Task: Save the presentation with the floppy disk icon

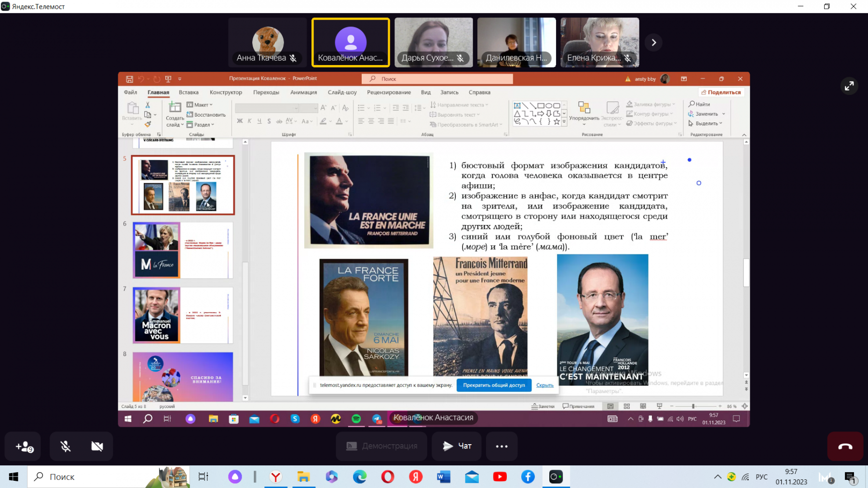Action: click(x=129, y=79)
